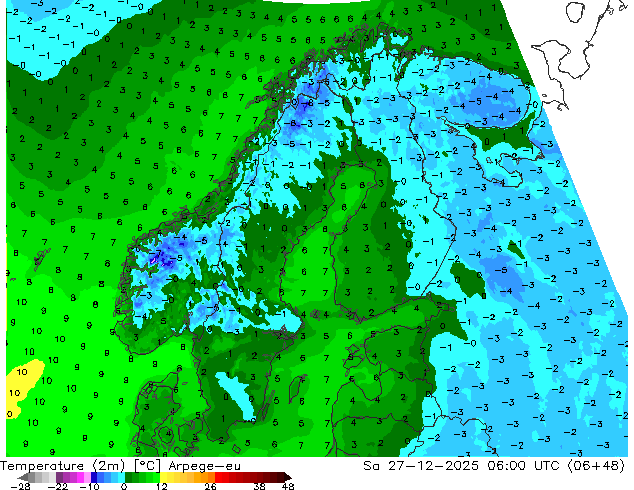
Task: Pick the yellow swatch above legend value 12
Action: 163,477
